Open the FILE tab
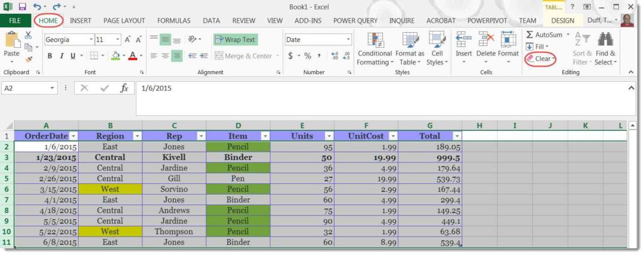 [x=15, y=21]
